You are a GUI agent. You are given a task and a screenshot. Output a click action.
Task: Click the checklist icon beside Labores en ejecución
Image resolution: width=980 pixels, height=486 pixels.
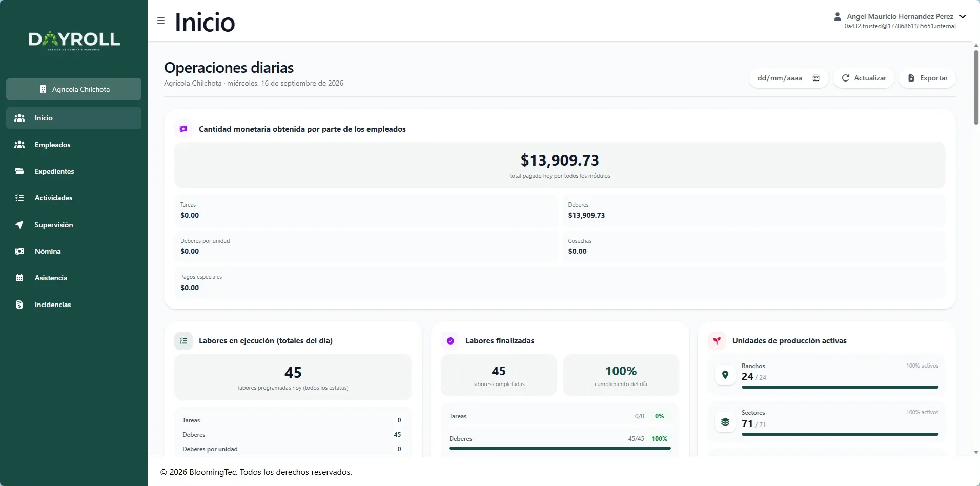tap(183, 341)
